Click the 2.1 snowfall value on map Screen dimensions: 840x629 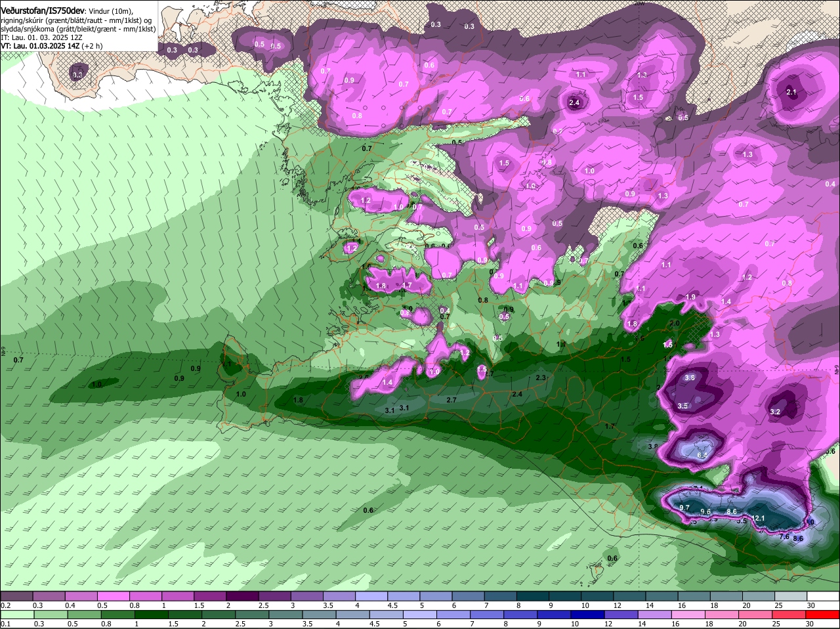(791, 93)
